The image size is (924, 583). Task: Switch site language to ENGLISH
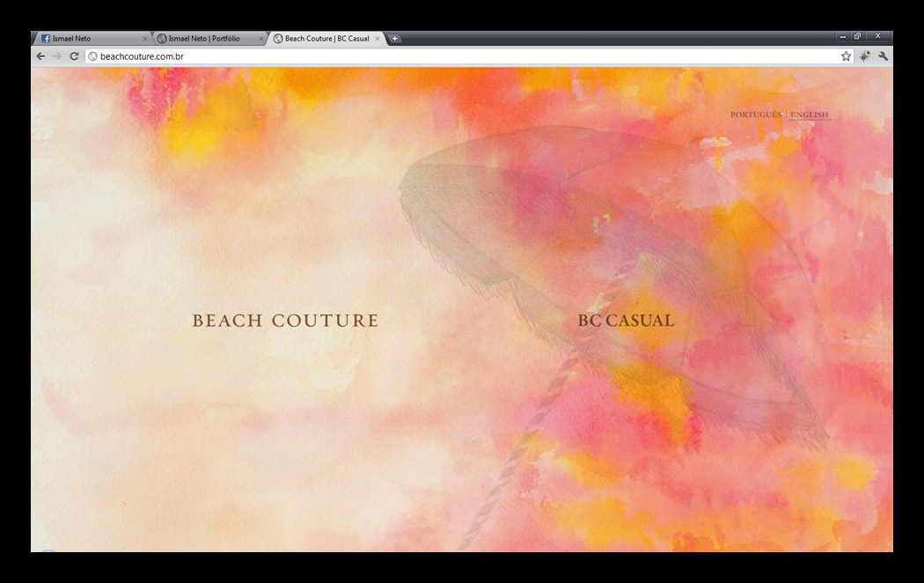809,114
